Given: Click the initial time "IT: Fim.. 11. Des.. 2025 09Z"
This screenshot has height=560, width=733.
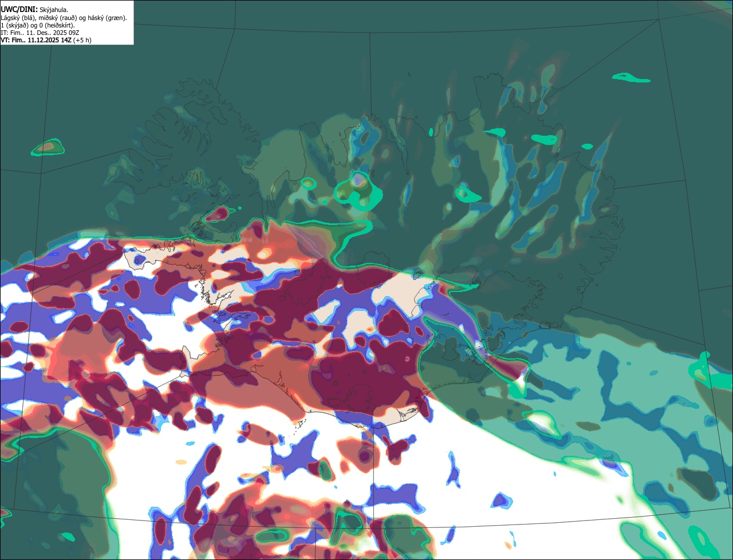Looking at the screenshot, I should coord(41,33).
